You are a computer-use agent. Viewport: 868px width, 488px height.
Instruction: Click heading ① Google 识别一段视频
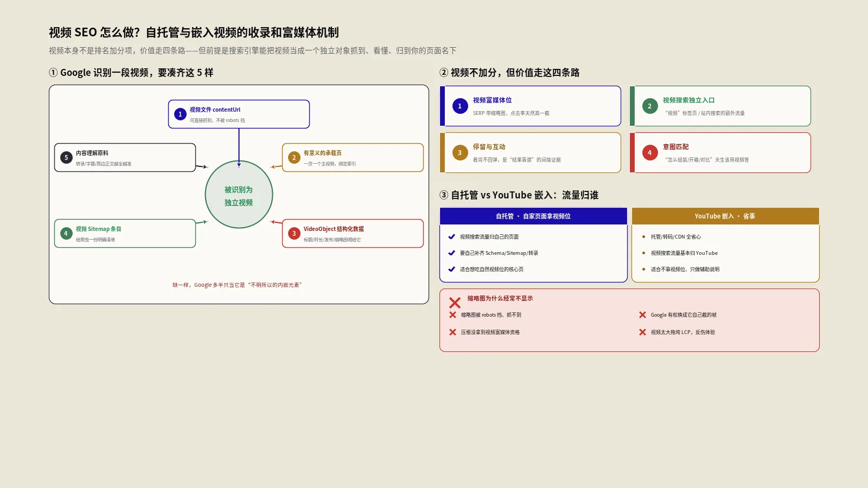(131, 73)
